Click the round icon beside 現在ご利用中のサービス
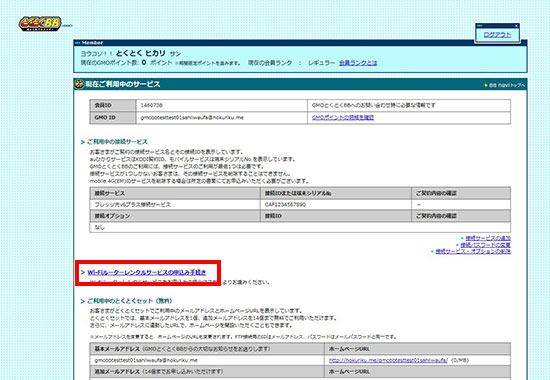 click(79, 84)
